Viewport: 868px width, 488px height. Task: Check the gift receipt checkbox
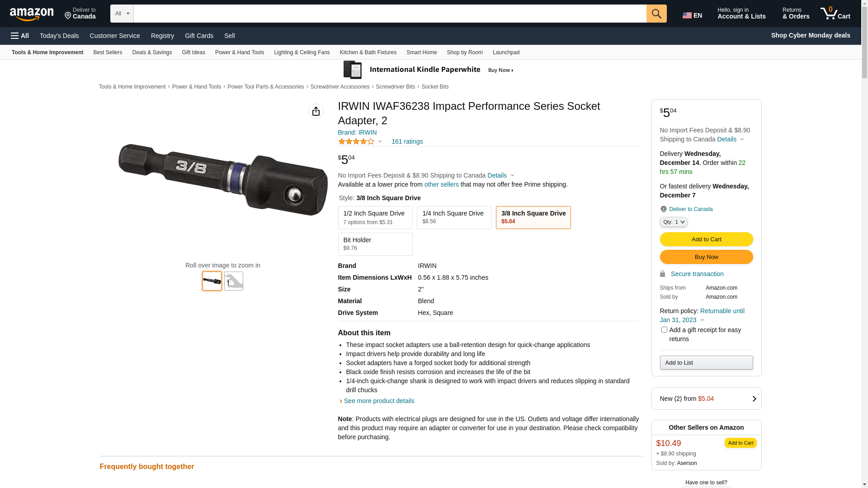(x=664, y=330)
